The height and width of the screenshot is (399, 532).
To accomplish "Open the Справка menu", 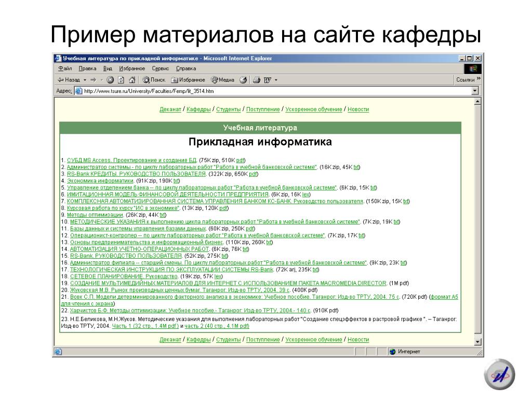I will pyautogui.click(x=186, y=69).
